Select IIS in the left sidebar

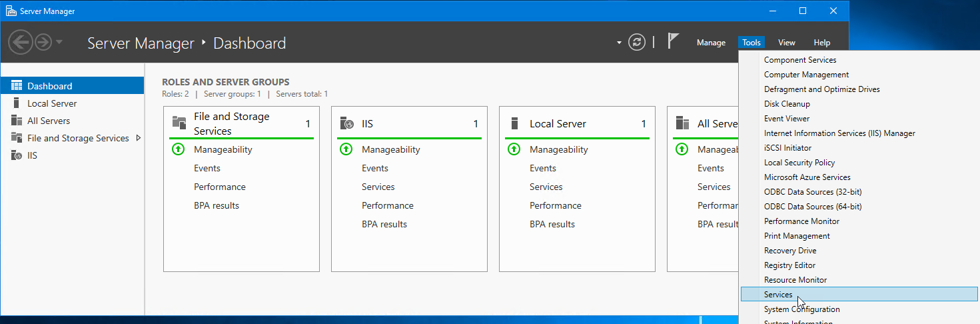[x=72, y=155]
